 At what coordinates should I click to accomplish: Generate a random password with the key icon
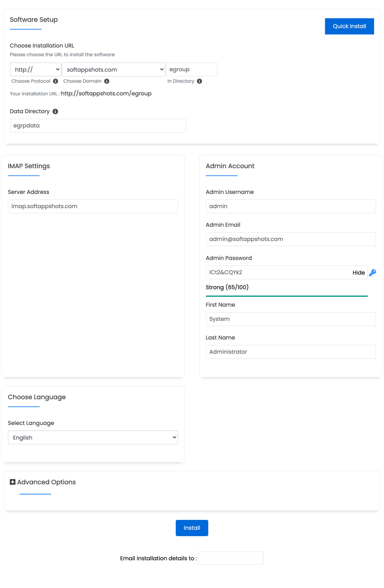coord(373,273)
